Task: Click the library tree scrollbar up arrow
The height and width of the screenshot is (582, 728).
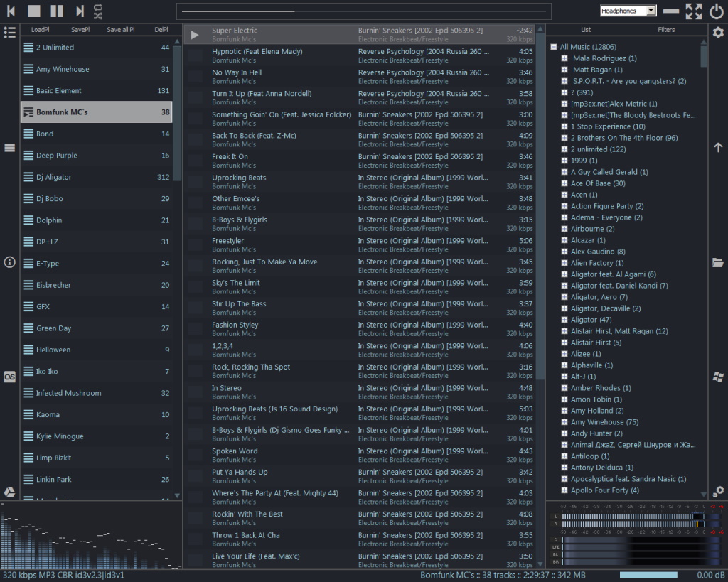Action: [x=704, y=41]
